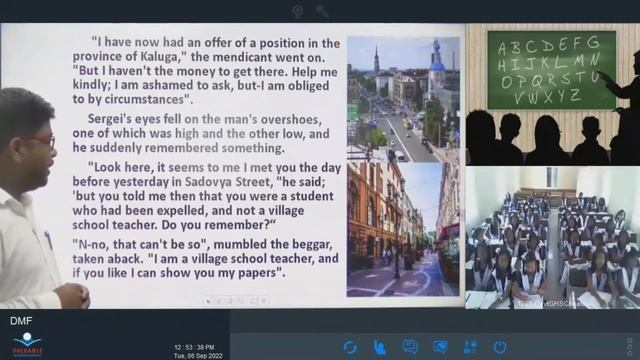Click the line 'he suddenly remembered something.'
Image resolution: width=640 pixels, height=360 pixels.
179,148
